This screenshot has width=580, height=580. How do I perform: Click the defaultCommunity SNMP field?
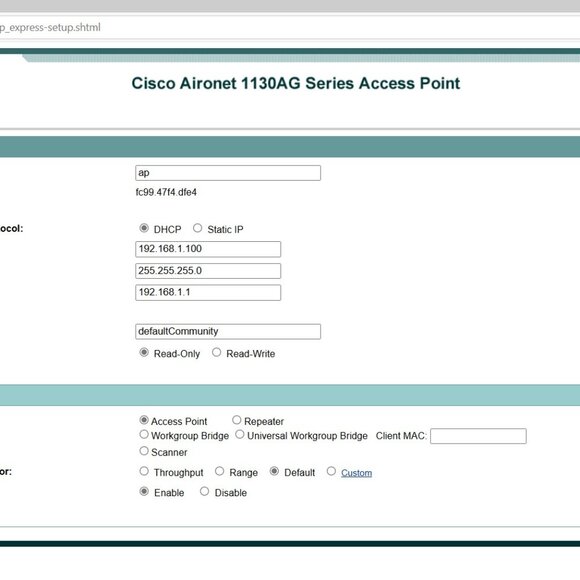[x=228, y=332]
